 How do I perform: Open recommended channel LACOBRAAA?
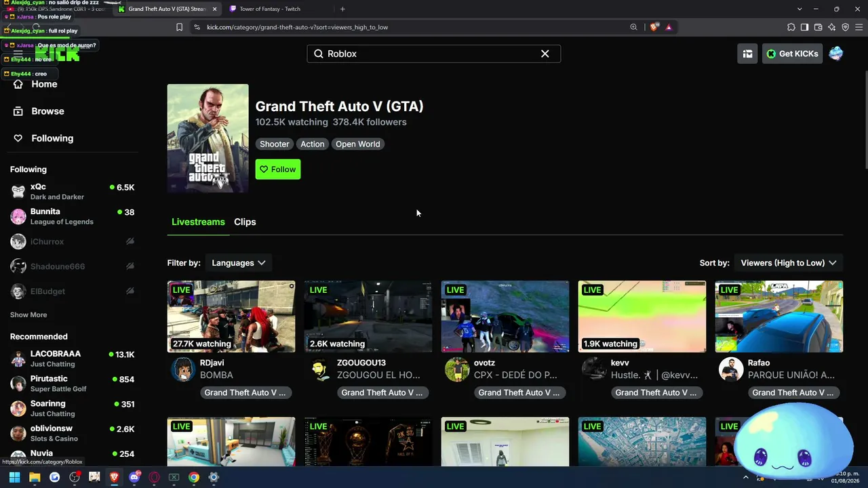coord(73,359)
